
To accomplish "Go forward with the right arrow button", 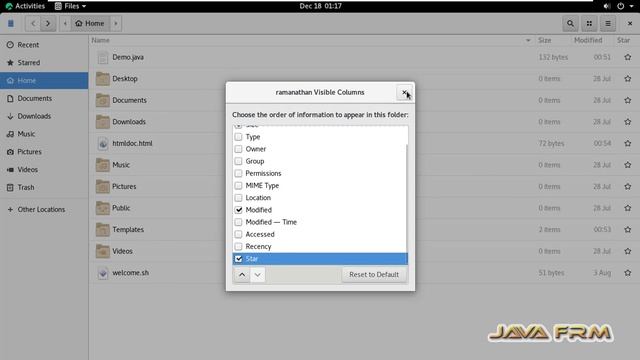I will 48,24.
